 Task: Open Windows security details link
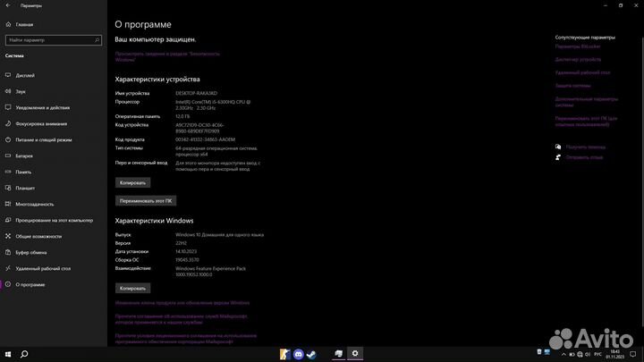tap(167, 56)
